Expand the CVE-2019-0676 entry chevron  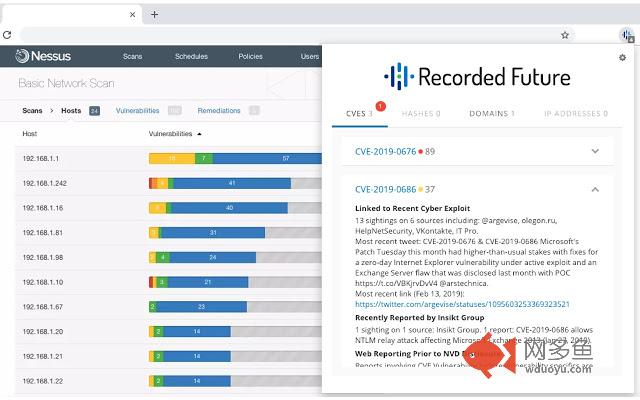tap(595, 151)
